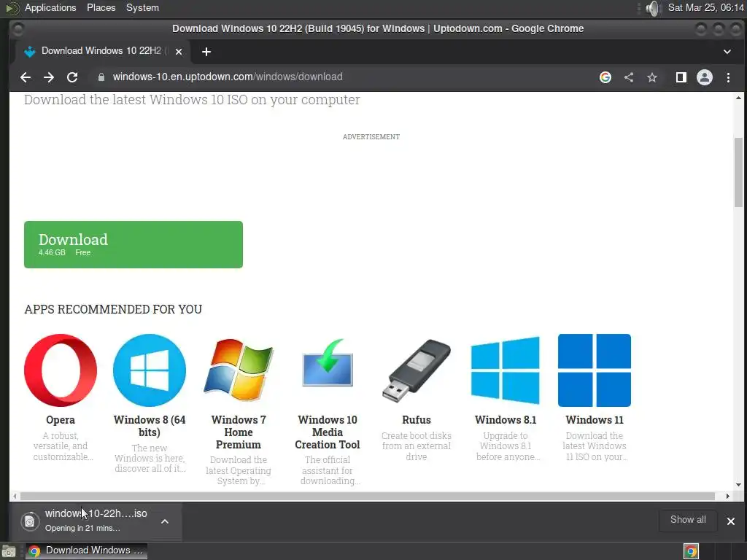Toggle the side panel icon
747x560 pixels.
681,77
